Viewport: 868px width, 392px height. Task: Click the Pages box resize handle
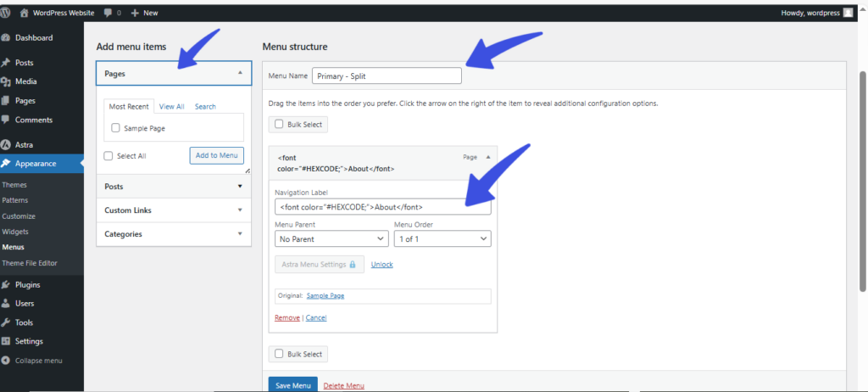tap(248, 171)
